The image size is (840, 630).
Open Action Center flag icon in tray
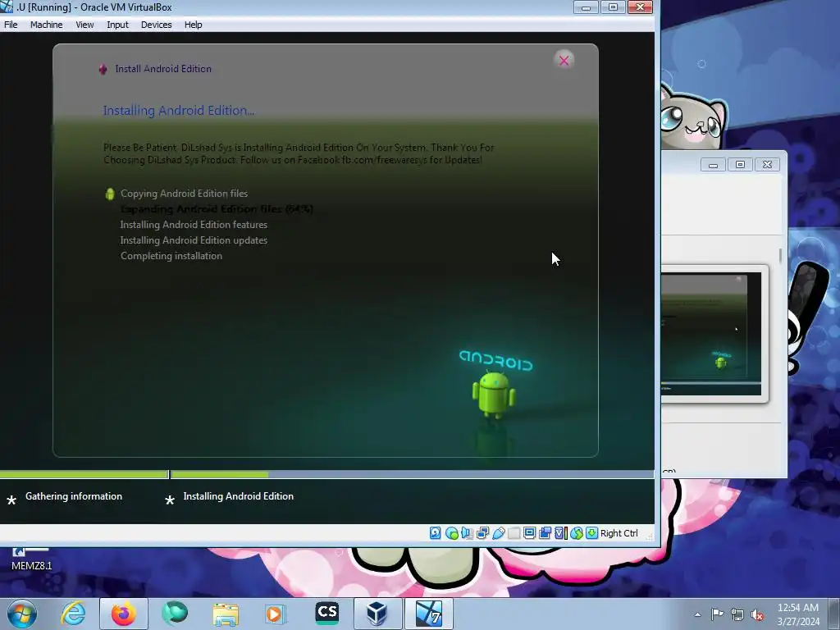click(x=717, y=614)
